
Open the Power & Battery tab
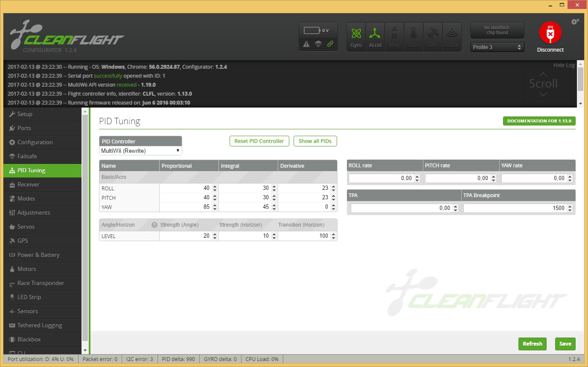[42, 255]
